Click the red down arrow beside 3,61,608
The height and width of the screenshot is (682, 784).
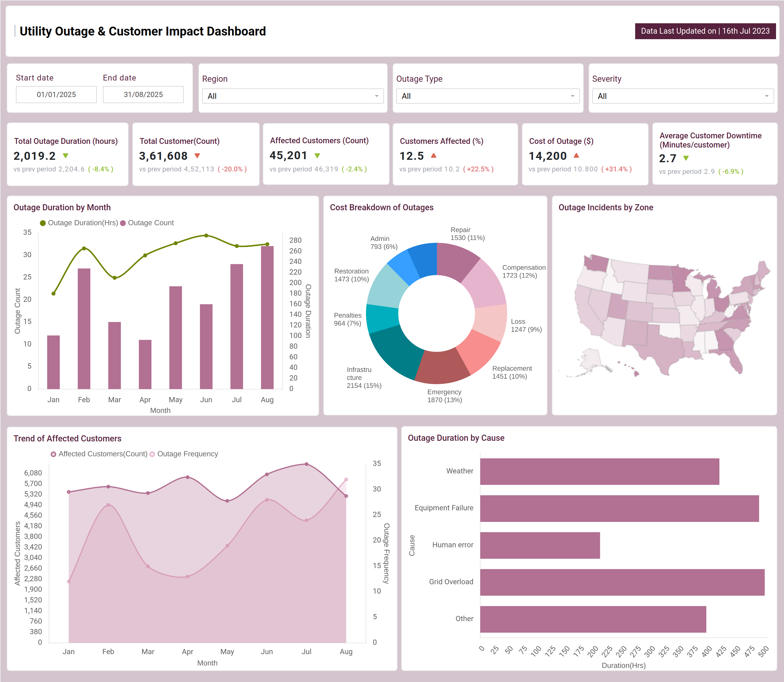(197, 156)
